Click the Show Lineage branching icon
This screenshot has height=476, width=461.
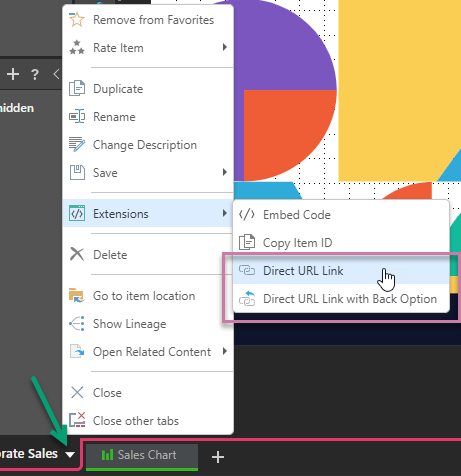click(77, 323)
